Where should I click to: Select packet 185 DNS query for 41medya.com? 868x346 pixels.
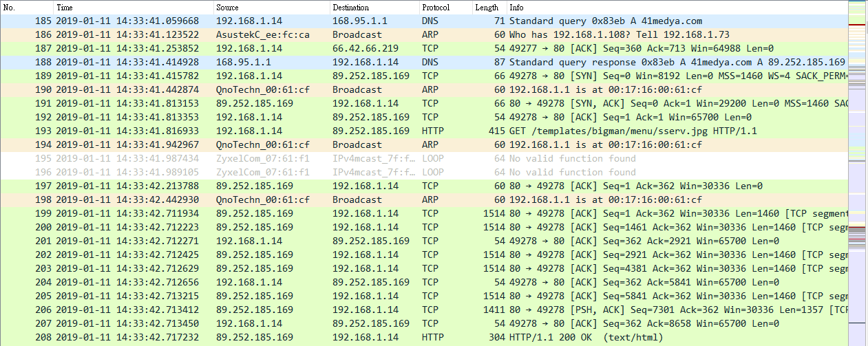click(424, 21)
